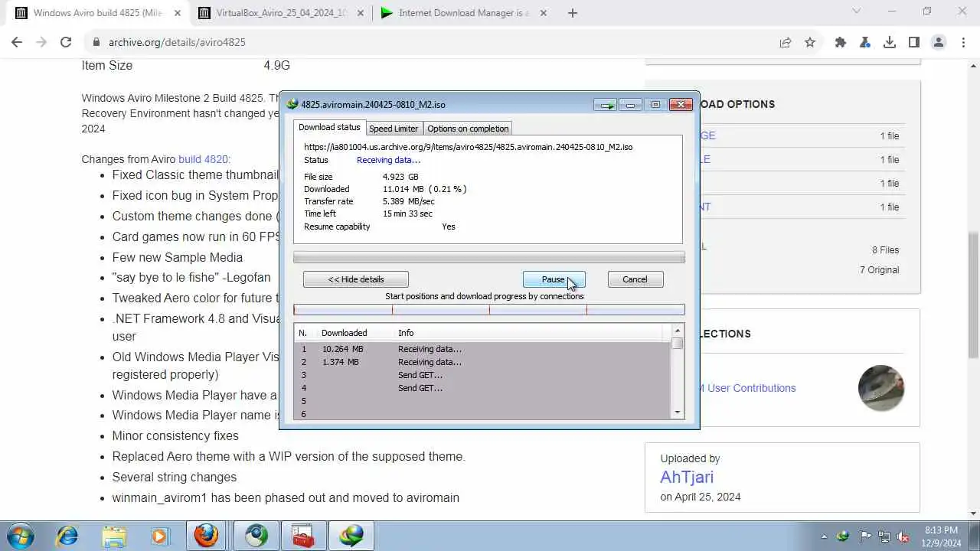
Task: Open the Windows Start menu
Action: (21, 536)
